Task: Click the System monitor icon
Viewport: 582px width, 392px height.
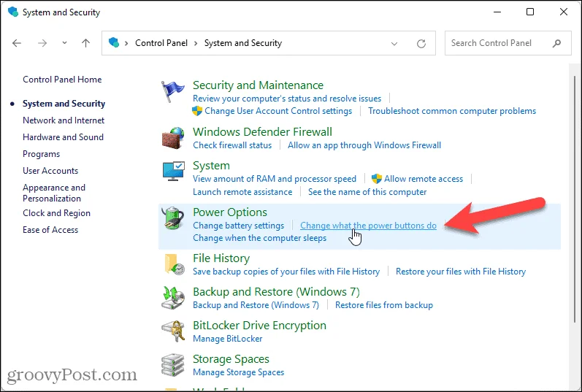Action: 173,171
